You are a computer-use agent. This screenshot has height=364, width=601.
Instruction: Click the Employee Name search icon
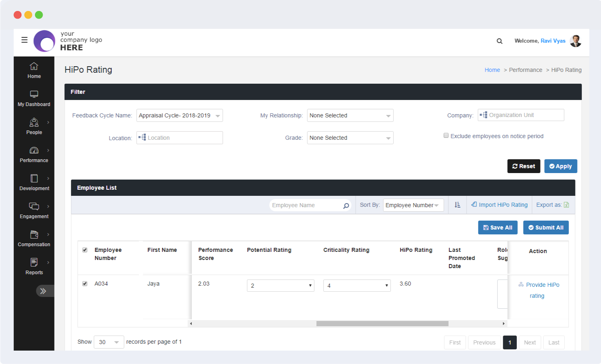[x=346, y=206]
